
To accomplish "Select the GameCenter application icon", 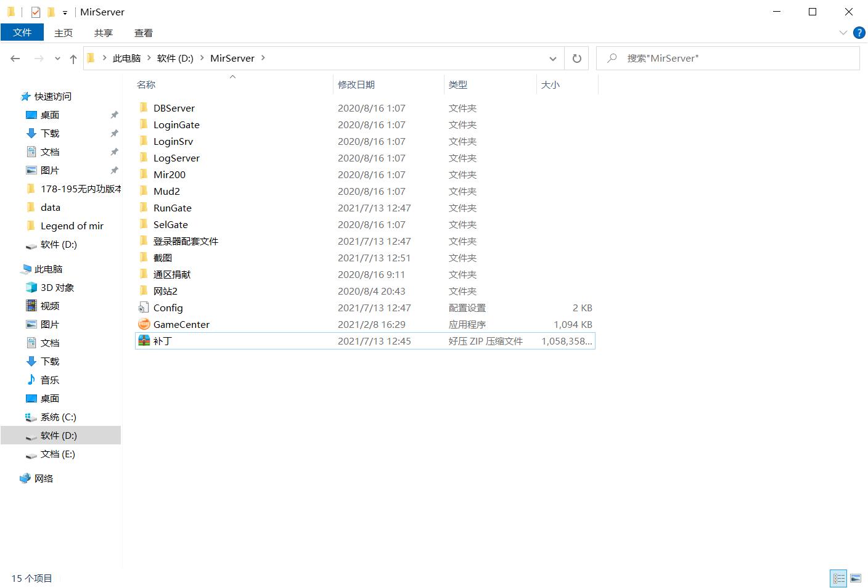I will pos(144,324).
